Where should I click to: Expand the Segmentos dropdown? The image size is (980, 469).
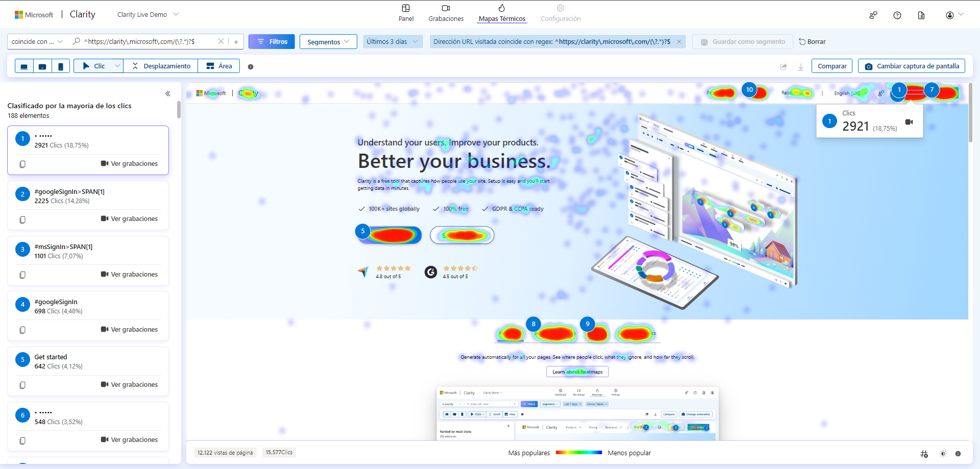(328, 42)
